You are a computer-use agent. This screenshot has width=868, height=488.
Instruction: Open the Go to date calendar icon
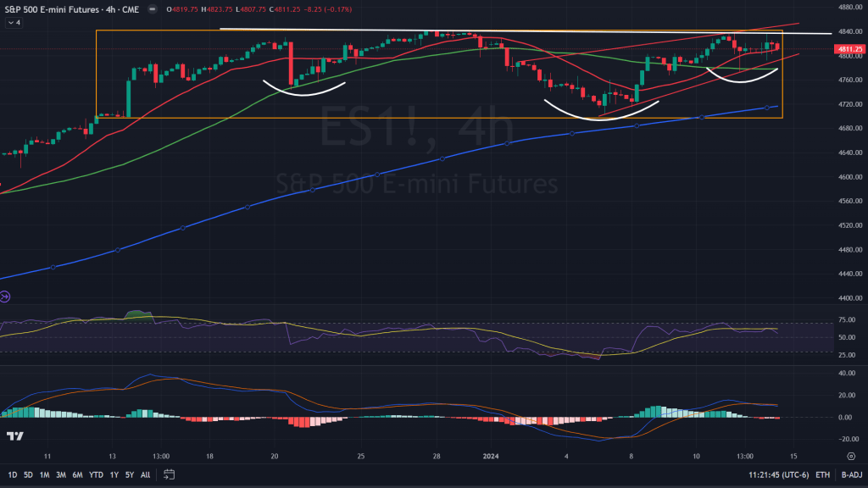click(x=169, y=474)
